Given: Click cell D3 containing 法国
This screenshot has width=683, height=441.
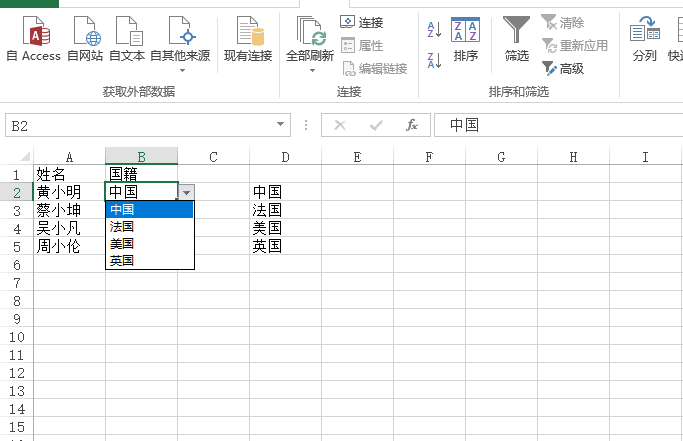Looking at the screenshot, I should click(x=285, y=210).
